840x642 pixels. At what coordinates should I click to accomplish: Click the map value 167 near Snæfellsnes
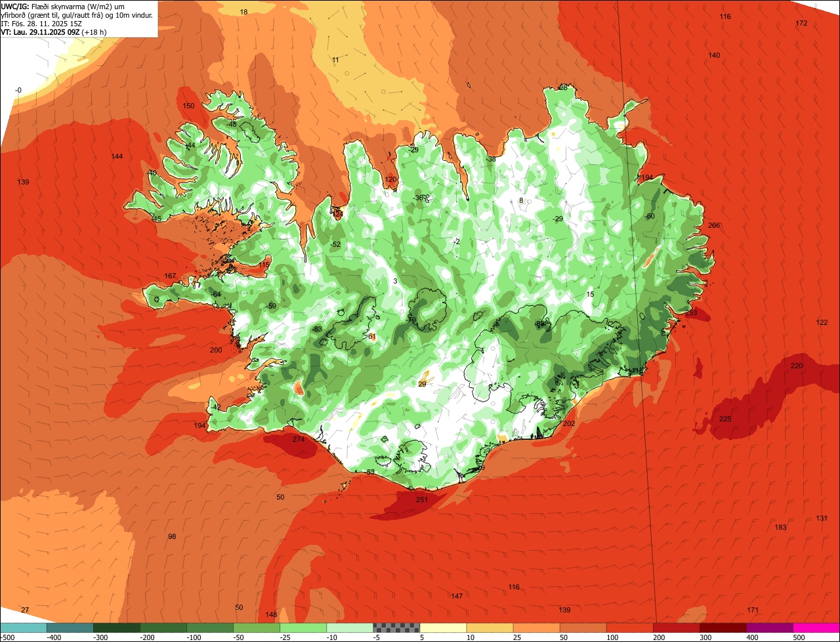pos(170,276)
